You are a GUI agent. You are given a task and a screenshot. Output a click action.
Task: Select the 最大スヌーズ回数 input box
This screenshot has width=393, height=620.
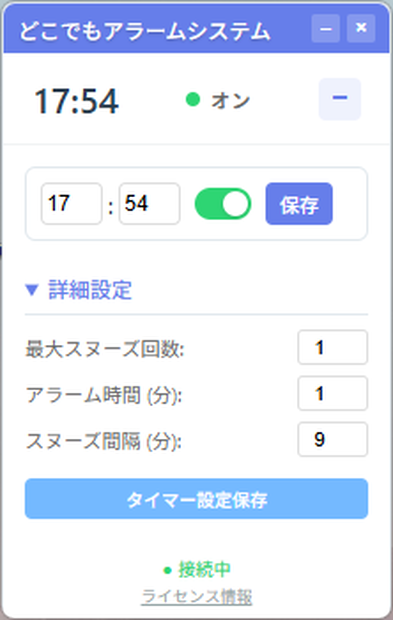tap(333, 347)
